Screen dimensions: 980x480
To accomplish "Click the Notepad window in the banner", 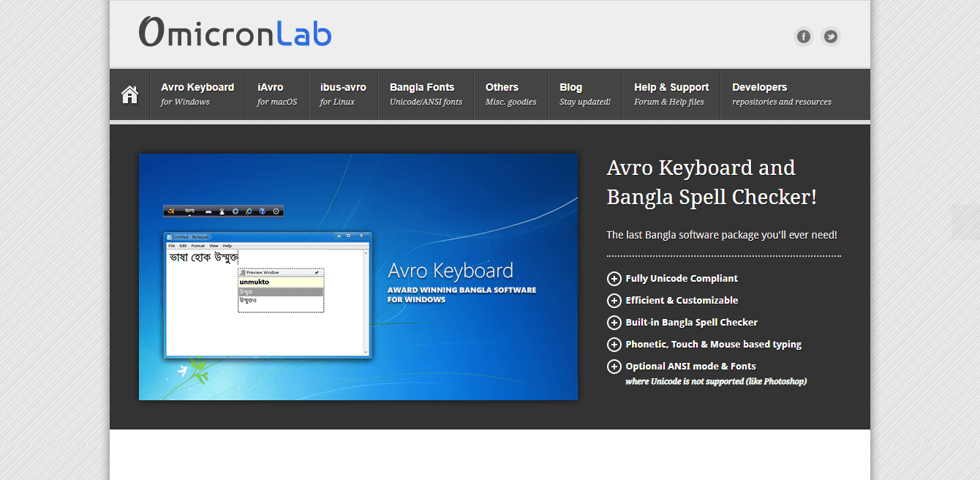I will 267,295.
